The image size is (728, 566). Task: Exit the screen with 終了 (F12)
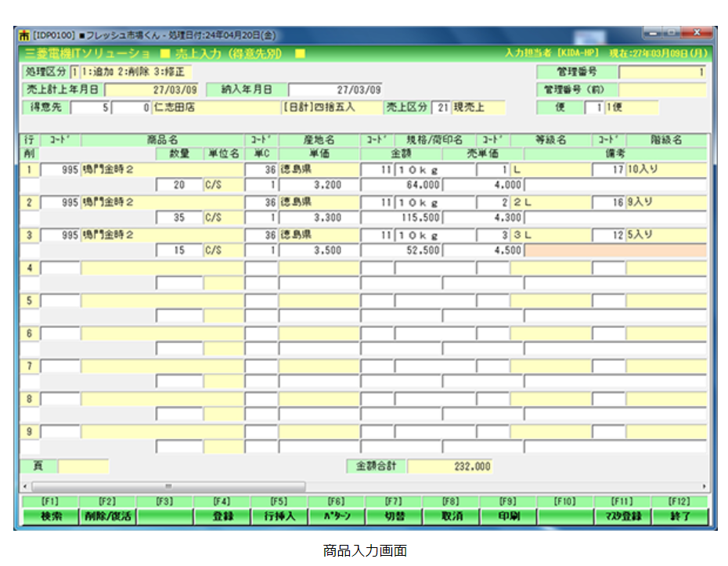point(679,517)
